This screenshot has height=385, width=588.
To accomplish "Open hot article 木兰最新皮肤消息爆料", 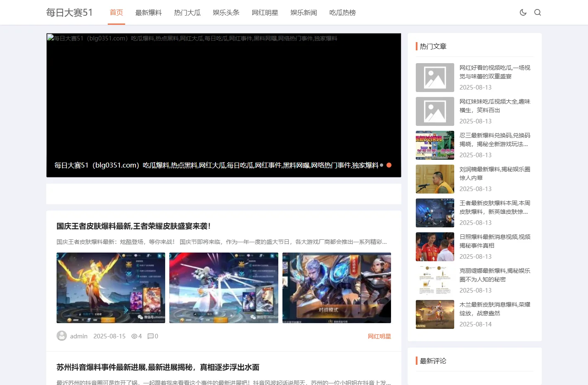I will click(x=495, y=309).
